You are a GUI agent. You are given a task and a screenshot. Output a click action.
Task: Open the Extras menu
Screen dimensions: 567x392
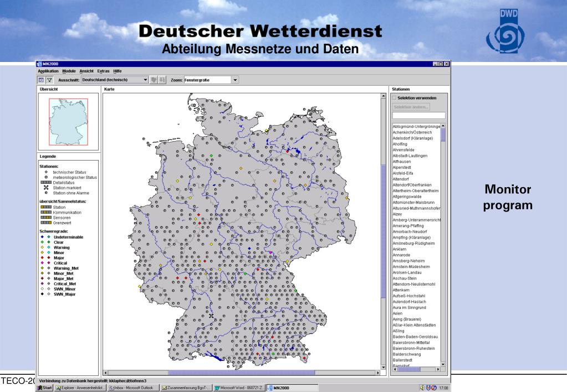[104, 71]
